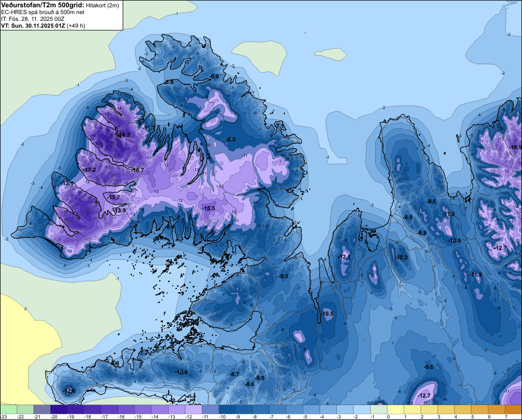Click the -10.3 temperature value on the map
The width and height of the screenshot is (522, 420).
point(401,257)
